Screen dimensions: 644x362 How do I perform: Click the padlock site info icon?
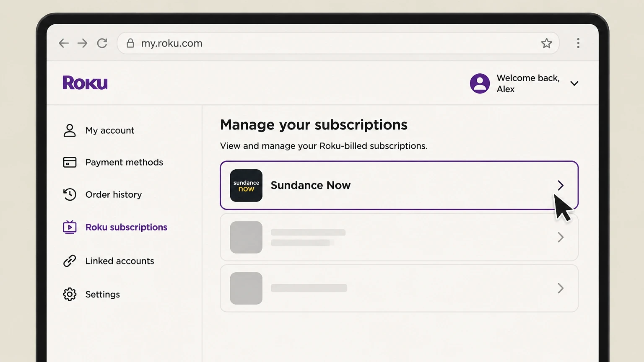(x=130, y=43)
